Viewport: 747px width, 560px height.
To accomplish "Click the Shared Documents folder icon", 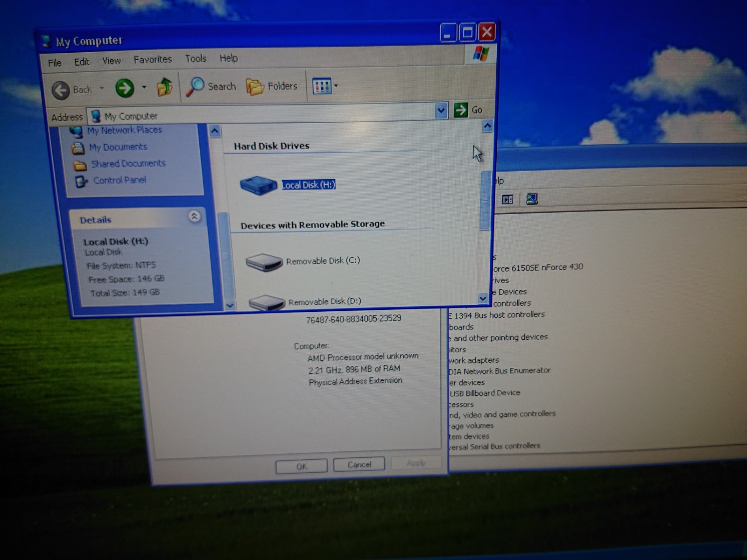I will click(80, 166).
